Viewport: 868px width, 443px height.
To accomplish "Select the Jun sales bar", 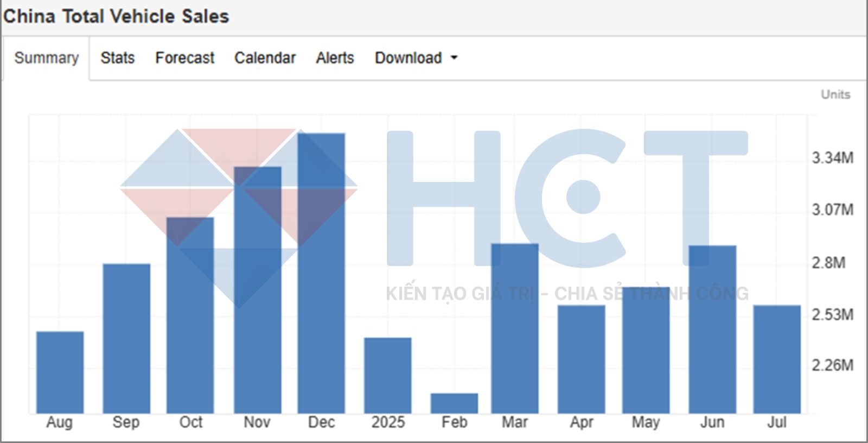I will click(x=712, y=330).
